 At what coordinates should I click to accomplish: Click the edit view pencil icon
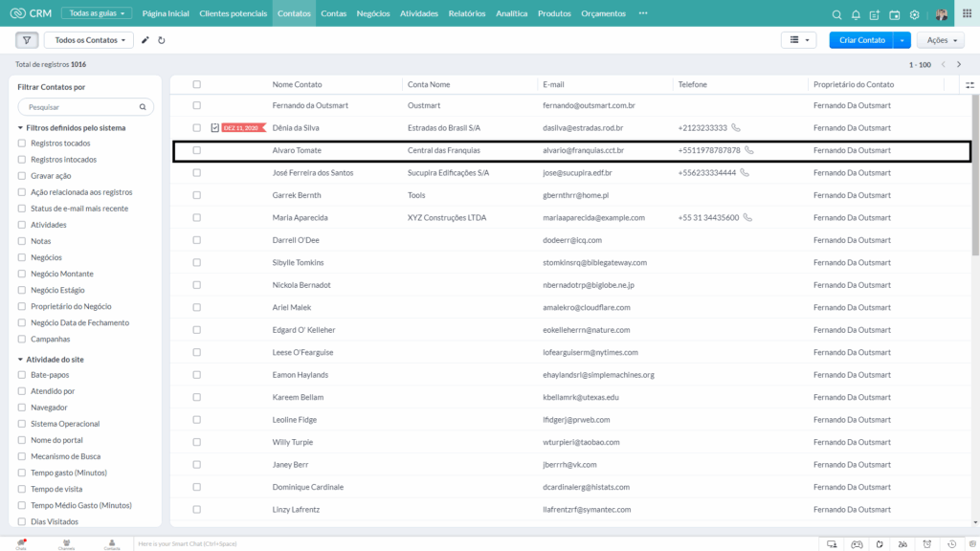(145, 40)
